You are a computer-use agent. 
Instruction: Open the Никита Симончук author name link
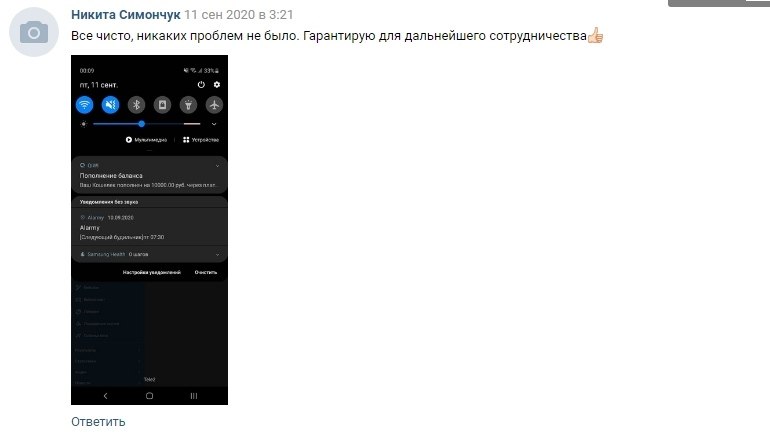pyautogui.click(x=126, y=15)
